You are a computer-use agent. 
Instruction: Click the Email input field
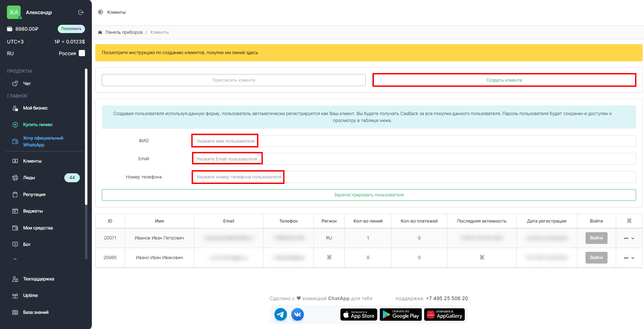point(413,159)
